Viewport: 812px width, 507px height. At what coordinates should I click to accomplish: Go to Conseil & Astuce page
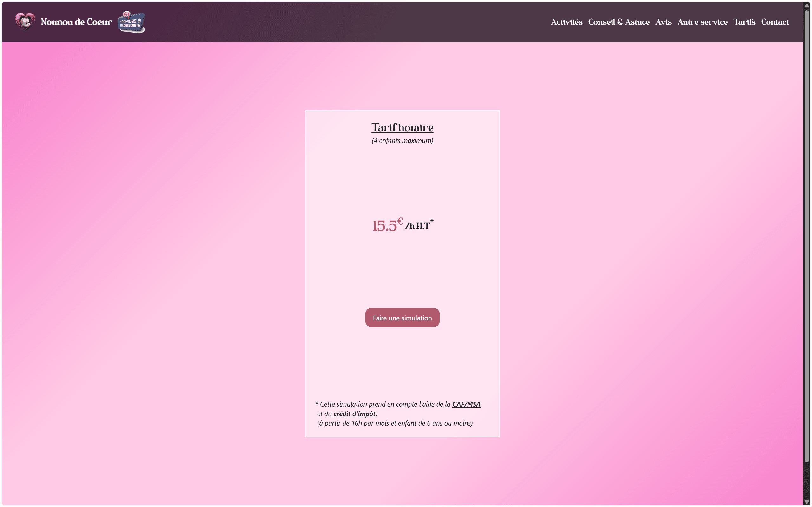tap(619, 22)
